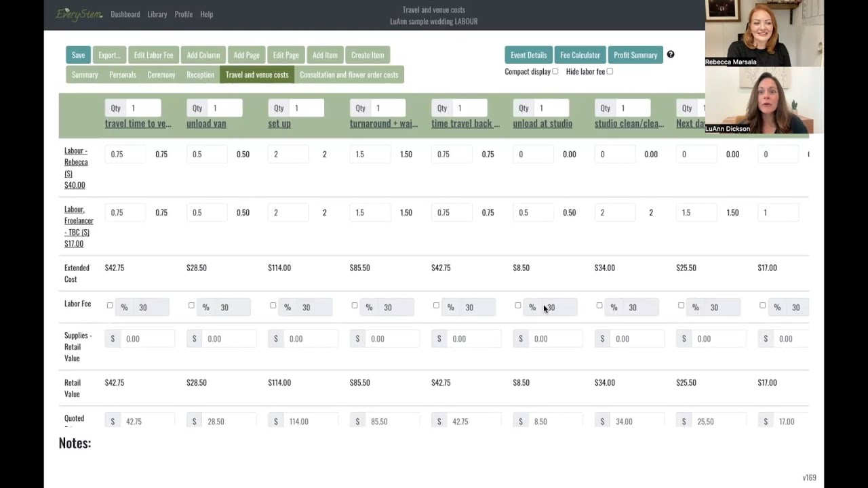Image resolution: width=868 pixels, height=488 pixels.
Task: Open the Labour Freelancer TBC row link
Action: [x=79, y=226]
